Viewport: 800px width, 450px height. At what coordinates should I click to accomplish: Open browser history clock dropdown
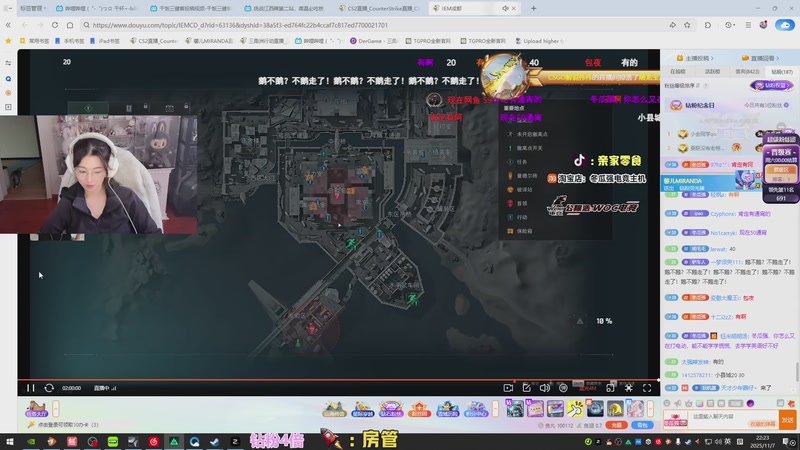[730, 25]
